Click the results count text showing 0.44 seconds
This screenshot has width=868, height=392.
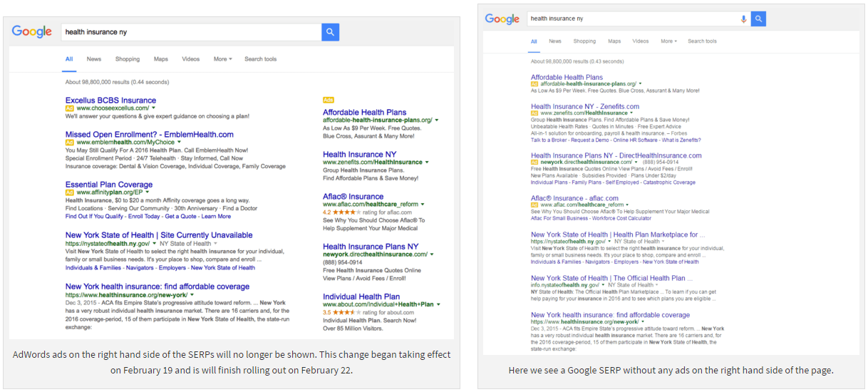click(x=117, y=82)
